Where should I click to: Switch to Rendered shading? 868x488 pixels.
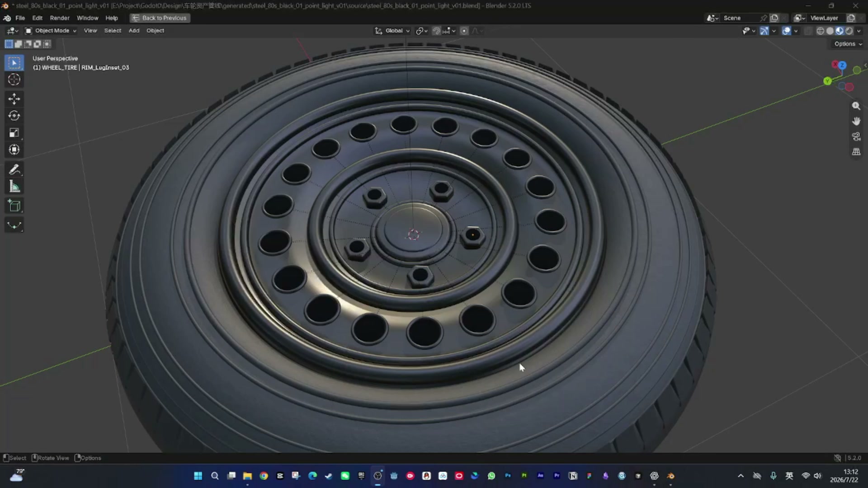tap(849, 31)
